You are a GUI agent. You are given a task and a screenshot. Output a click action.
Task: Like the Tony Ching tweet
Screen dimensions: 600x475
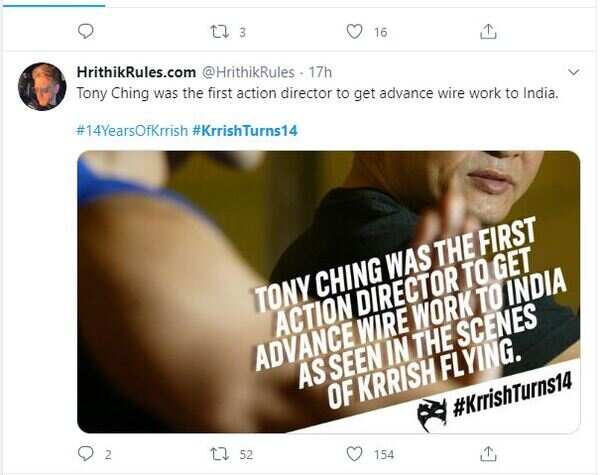click(x=353, y=455)
